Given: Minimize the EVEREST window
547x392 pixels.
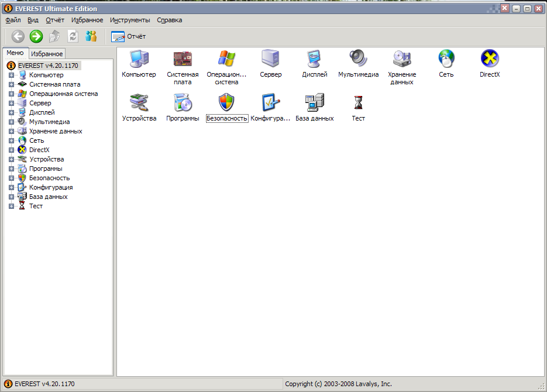Looking at the screenshot, I should pyautogui.click(x=517, y=9).
